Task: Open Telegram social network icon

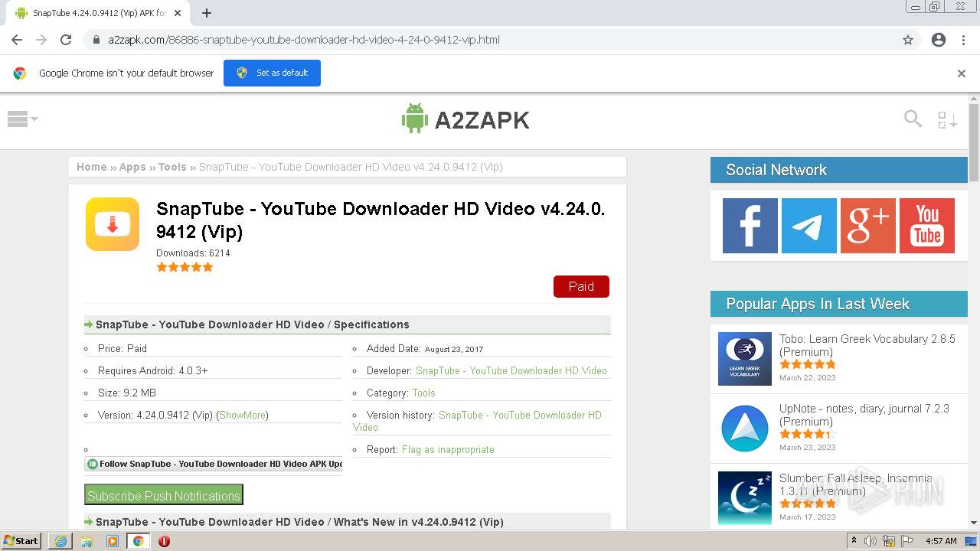Action: (x=808, y=226)
